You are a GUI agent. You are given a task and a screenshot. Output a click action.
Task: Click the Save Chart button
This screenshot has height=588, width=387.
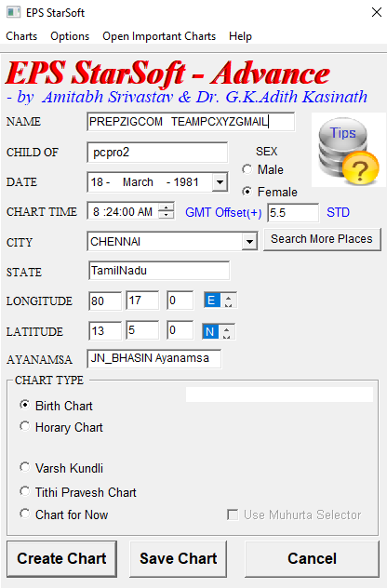coord(178,559)
